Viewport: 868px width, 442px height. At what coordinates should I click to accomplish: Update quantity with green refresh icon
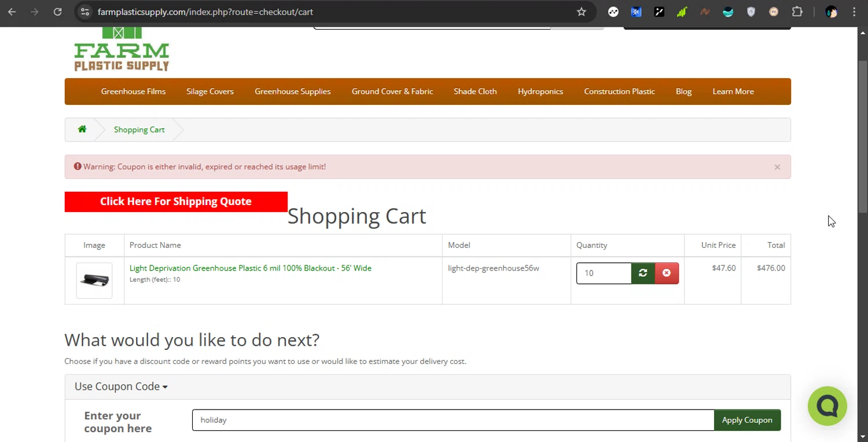coord(643,273)
